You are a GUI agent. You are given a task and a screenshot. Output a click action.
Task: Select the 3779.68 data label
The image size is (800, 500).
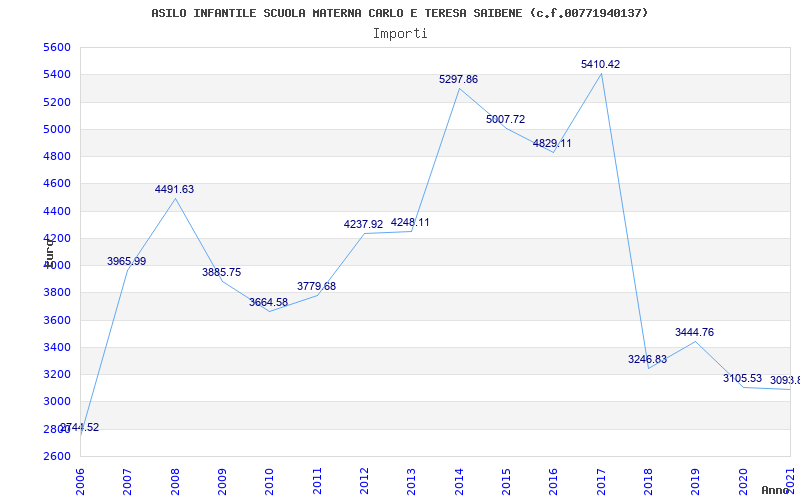click(x=316, y=286)
